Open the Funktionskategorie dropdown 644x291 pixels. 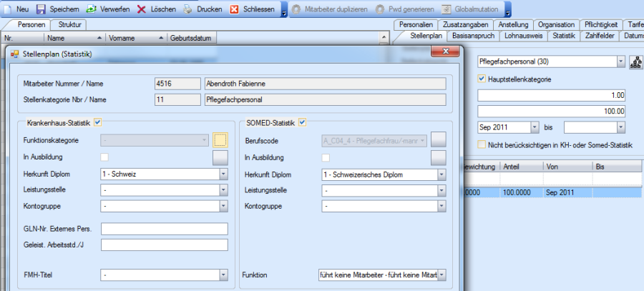pos(205,140)
